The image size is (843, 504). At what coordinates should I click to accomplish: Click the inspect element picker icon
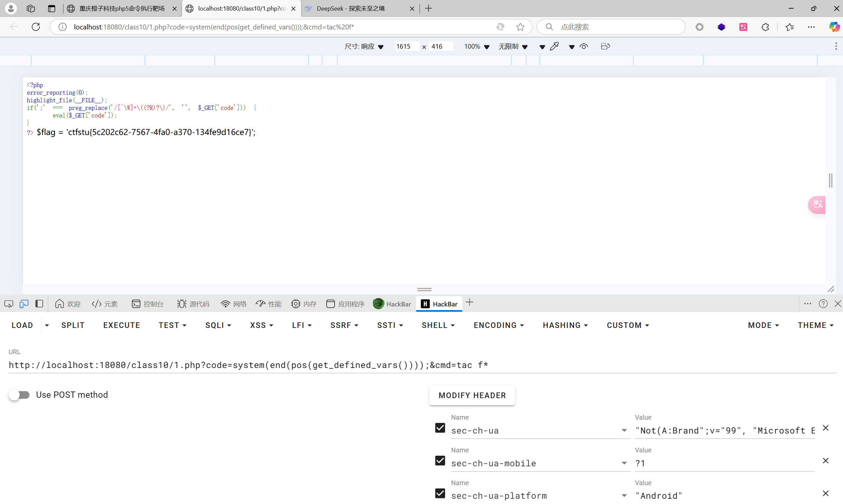coord(9,303)
